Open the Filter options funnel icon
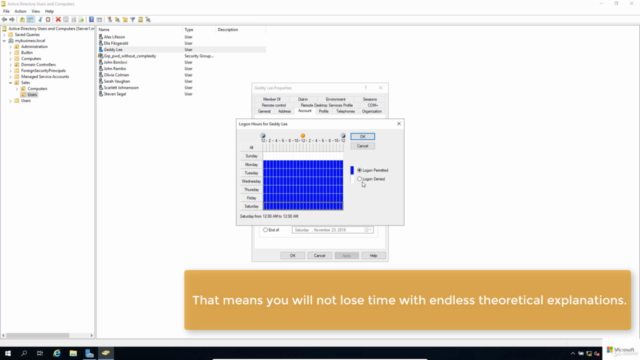 pos(133,20)
